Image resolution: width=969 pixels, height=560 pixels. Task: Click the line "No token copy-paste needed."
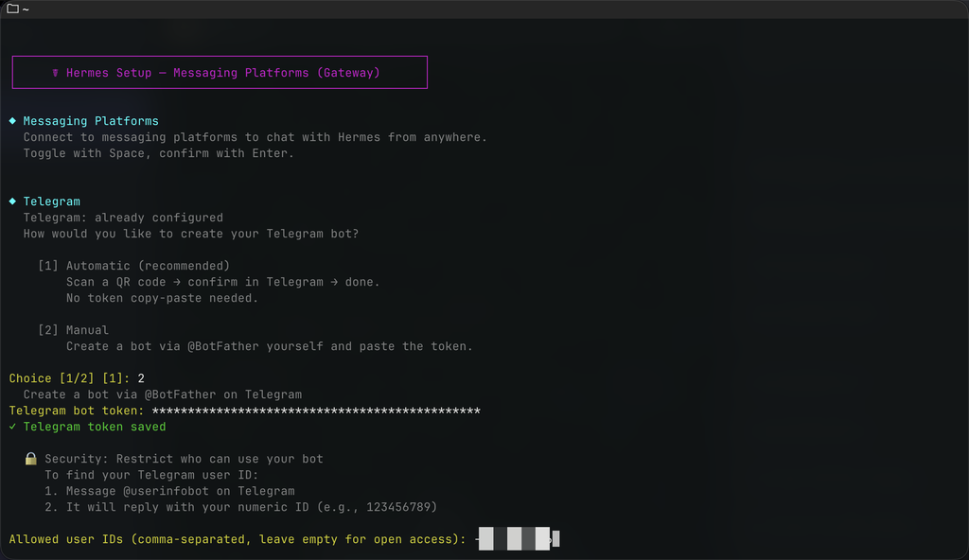(162, 298)
